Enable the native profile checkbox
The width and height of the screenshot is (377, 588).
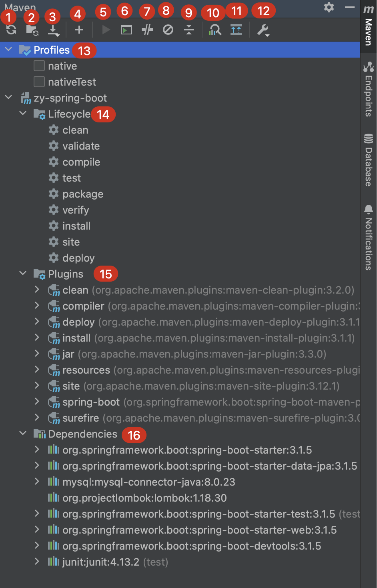(x=39, y=66)
